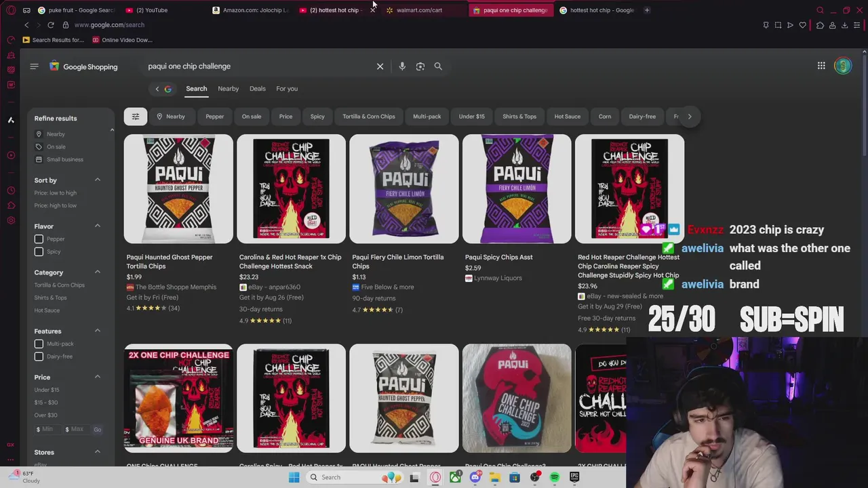Open Carolina & Red Hot Reaper 1x Chip title
The image size is (868, 488).
pyautogui.click(x=290, y=262)
